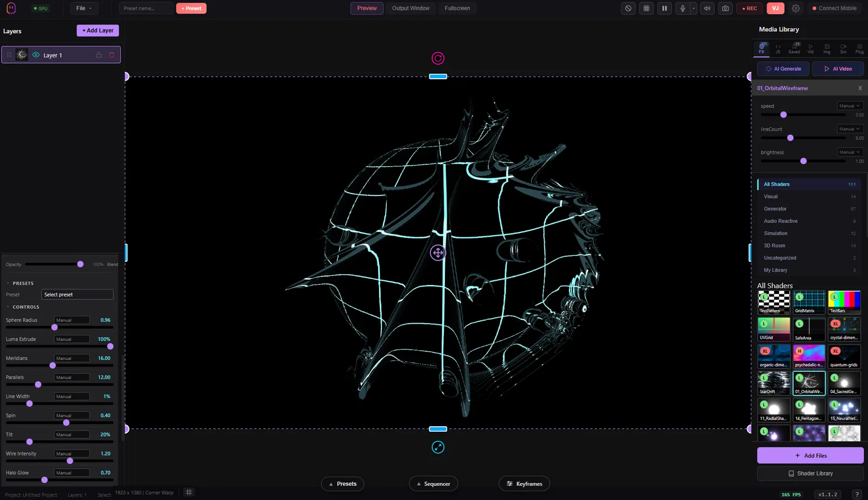Click the AI Video button

tap(838, 69)
